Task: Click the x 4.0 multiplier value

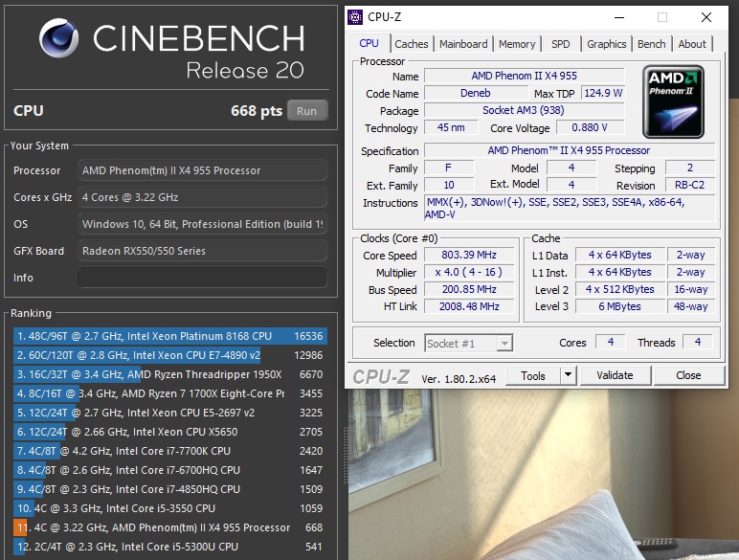Action: click(469, 272)
